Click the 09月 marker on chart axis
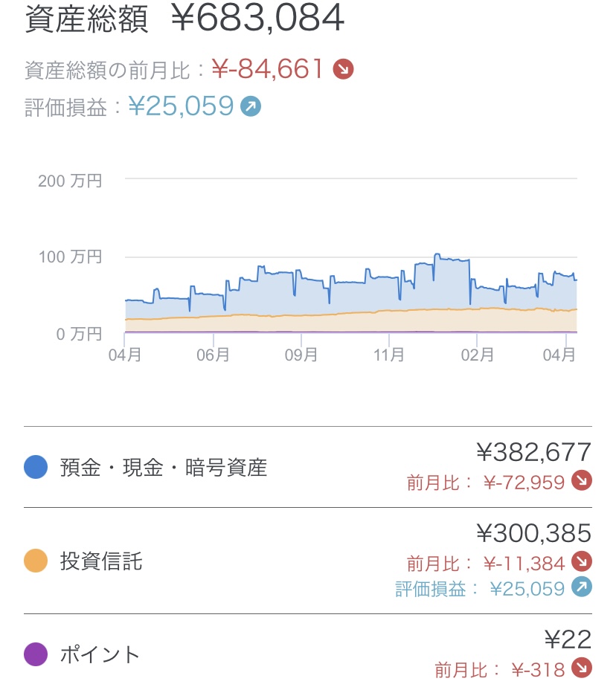Viewport: 616px width, 690px height. coord(301,355)
